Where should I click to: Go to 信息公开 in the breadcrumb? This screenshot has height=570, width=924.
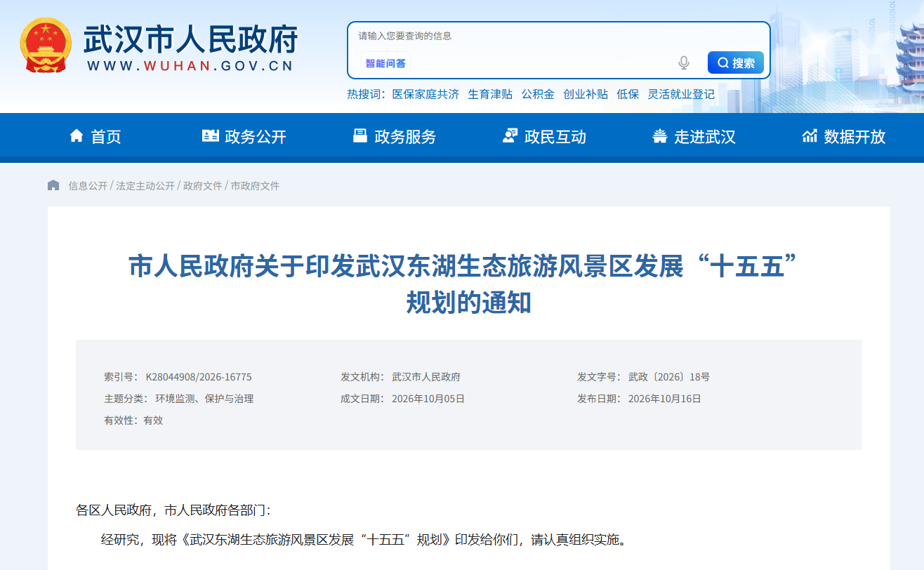pyautogui.click(x=88, y=186)
